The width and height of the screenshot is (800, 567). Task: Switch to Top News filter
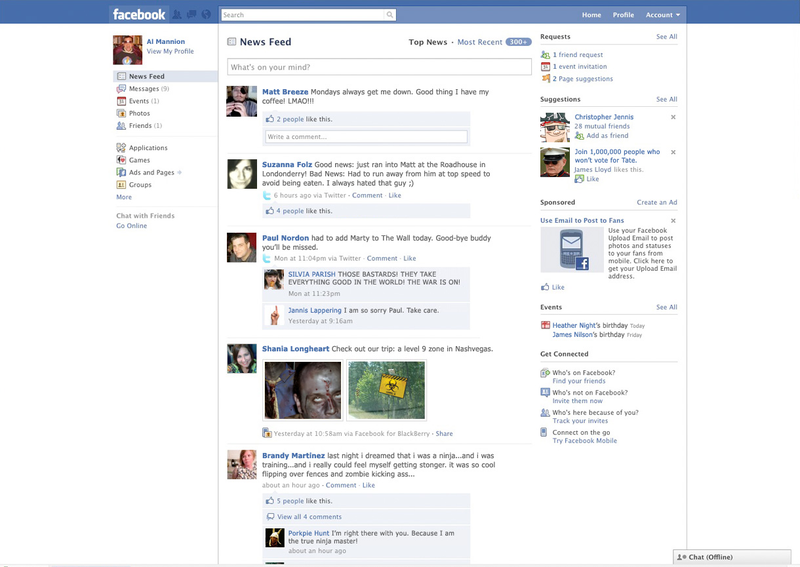[428, 42]
